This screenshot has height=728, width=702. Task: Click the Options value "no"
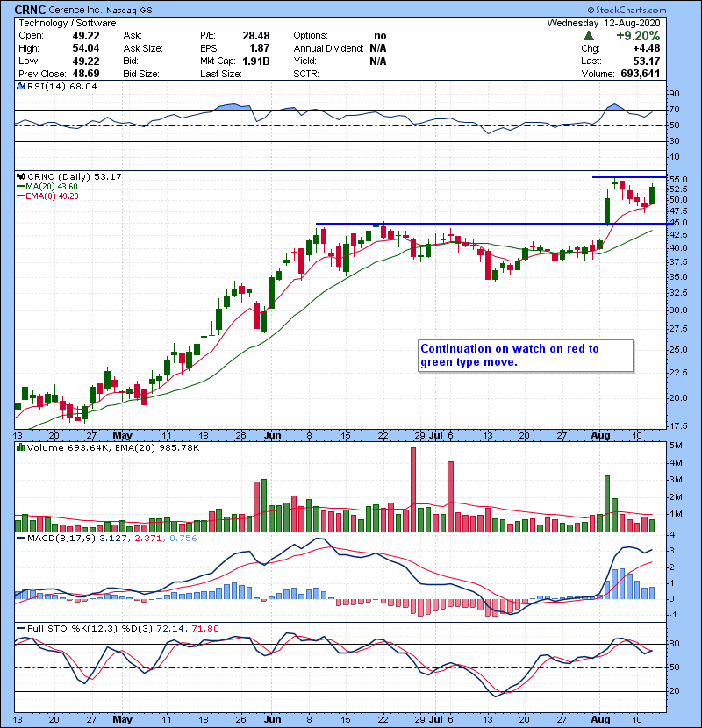[x=380, y=36]
